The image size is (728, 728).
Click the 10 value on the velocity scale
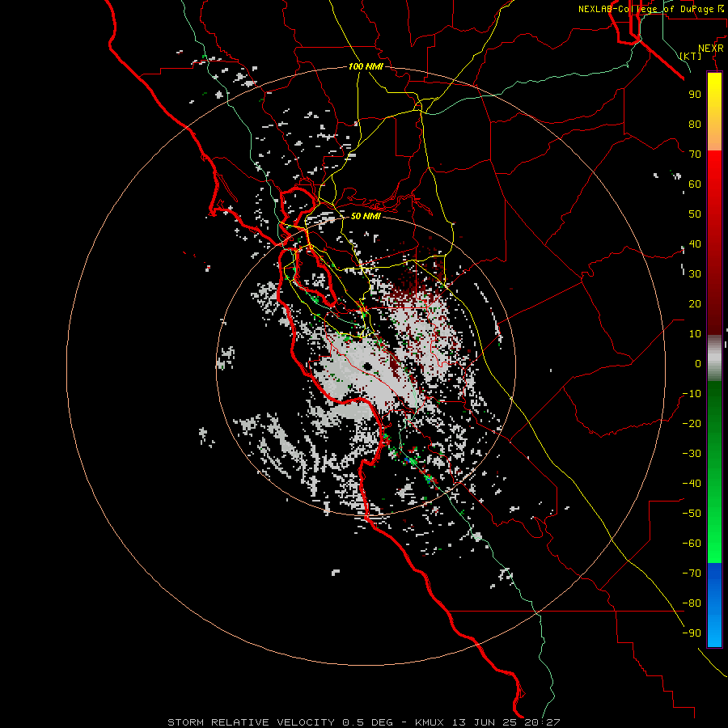(x=695, y=334)
